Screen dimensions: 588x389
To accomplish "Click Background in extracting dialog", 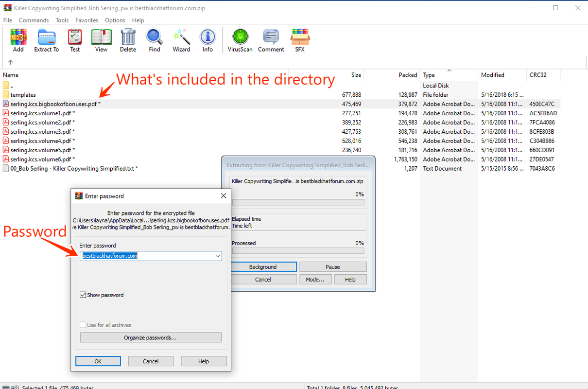I will pyautogui.click(x=263, y=267).
